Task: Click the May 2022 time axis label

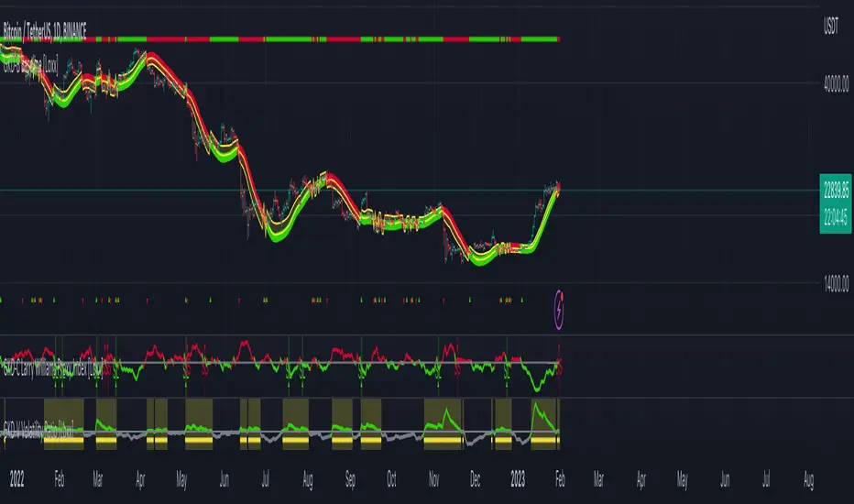Action: pyautogui.click(x=181, y=479)
